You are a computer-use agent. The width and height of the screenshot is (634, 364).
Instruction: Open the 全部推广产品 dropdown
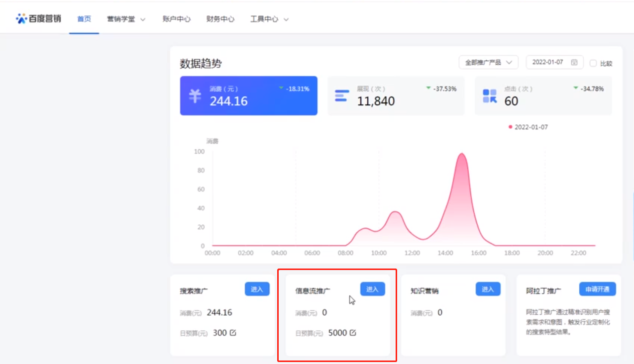tap(489, 62)
